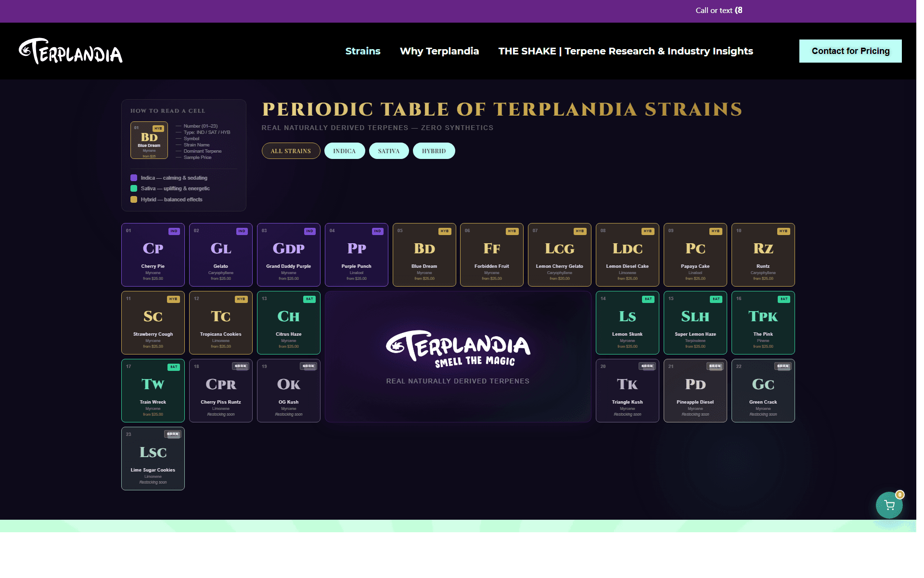Open the Lemon Diesel Cake cell

pyautogui.click(x=628, y=255)
